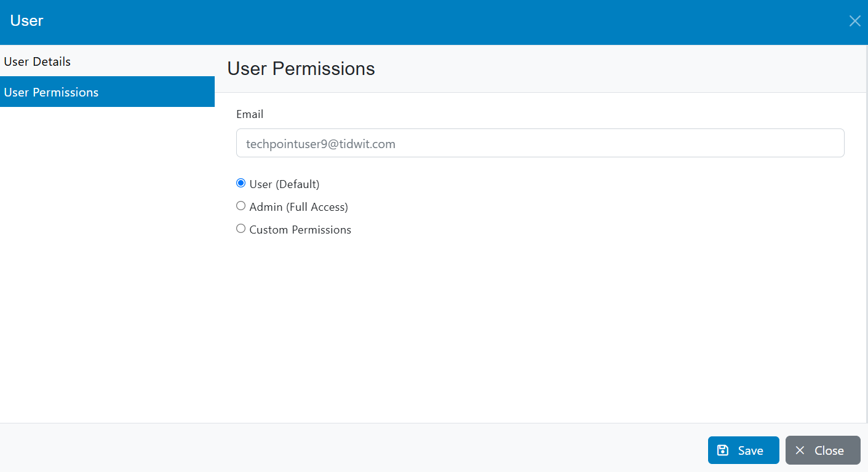The width and height of the screenshot is (868, 472).
Task: Enable the Custom Permissions radio option
Action: click(x=241, y=229)
